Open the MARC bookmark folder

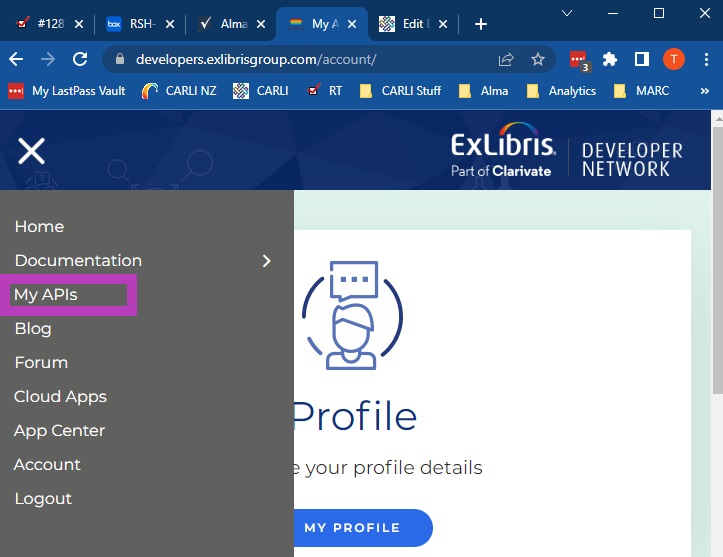click(x=641, y=91)
